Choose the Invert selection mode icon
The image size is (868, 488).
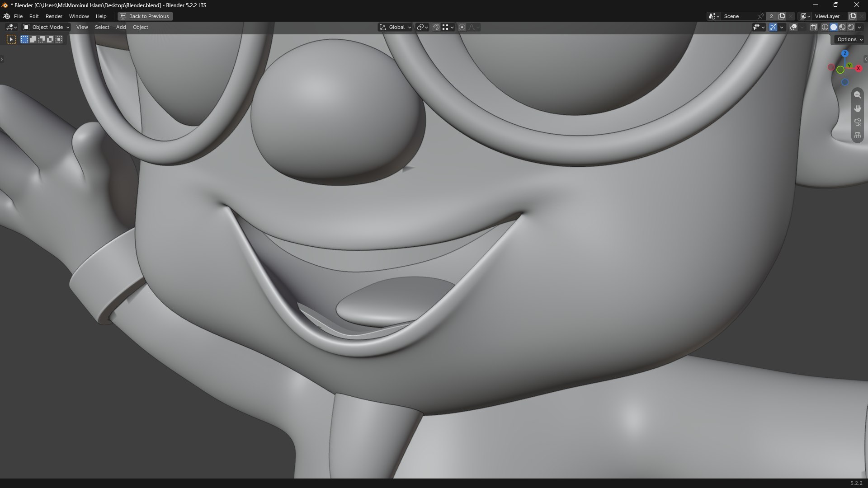click(50, 39)
